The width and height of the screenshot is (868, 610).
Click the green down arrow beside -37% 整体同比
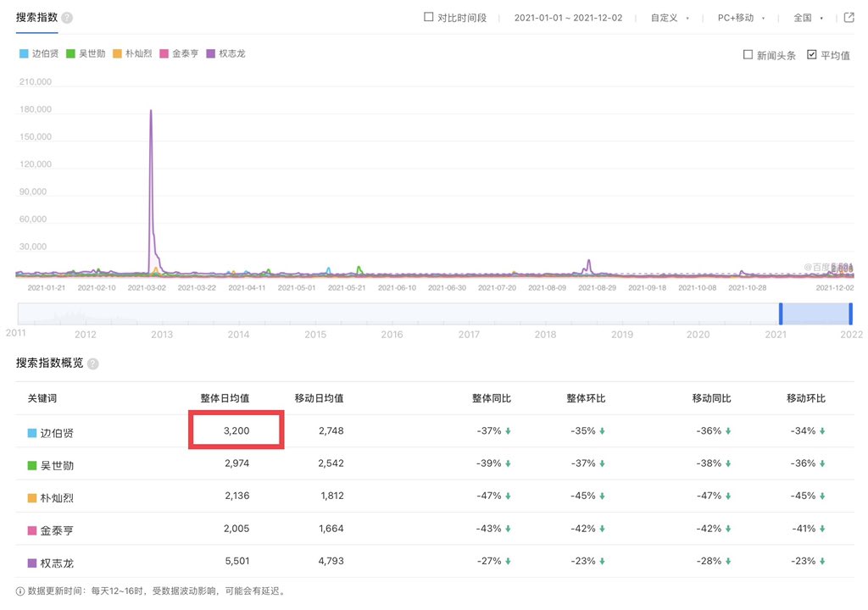pos(508,431)
